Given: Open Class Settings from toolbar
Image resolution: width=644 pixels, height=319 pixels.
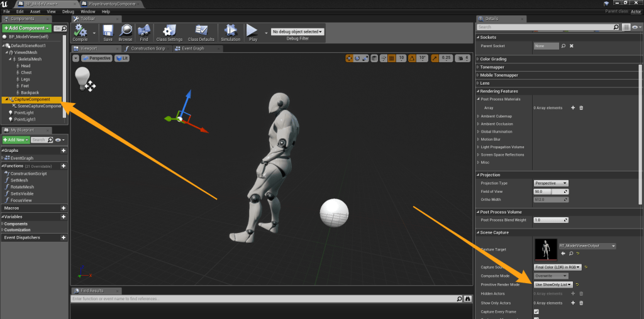Looking at the screenshot, I should [170, 31].
